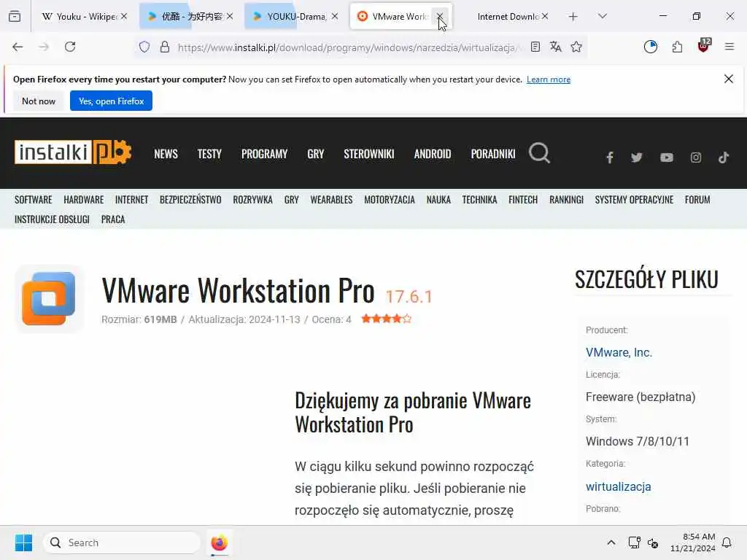747x560 pixels.
Task: Open the Extensions puzzle icon
Action: tap(677, 47)
